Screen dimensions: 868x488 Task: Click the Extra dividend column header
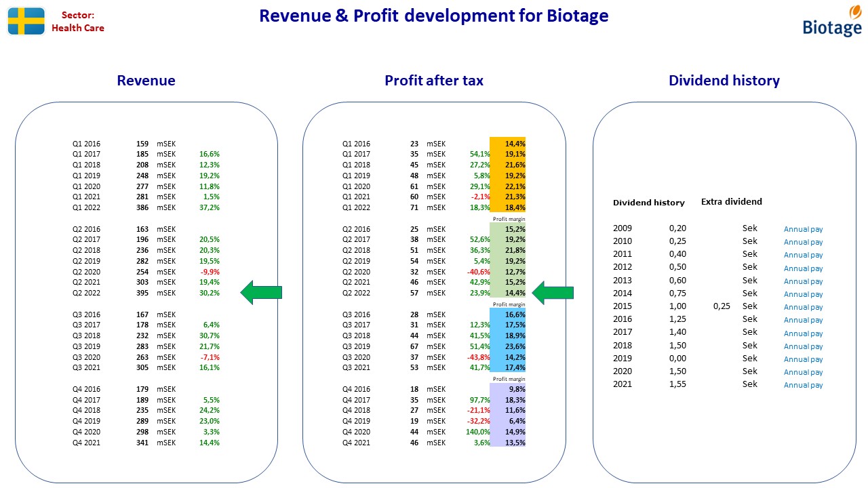coord(732,201)
